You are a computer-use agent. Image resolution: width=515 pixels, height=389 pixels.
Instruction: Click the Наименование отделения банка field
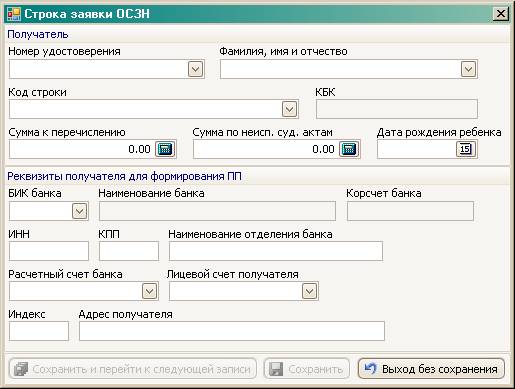pyautogui.click(x=276, y=251)
